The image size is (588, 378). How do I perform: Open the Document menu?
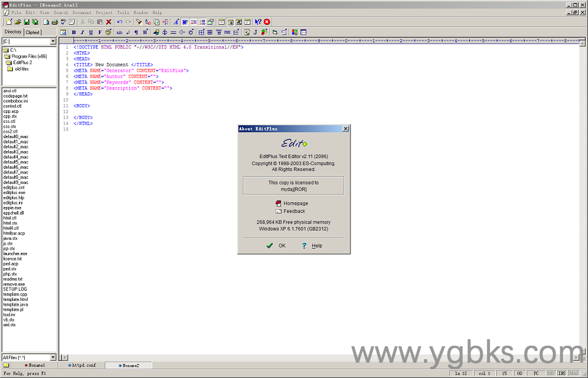82,12
